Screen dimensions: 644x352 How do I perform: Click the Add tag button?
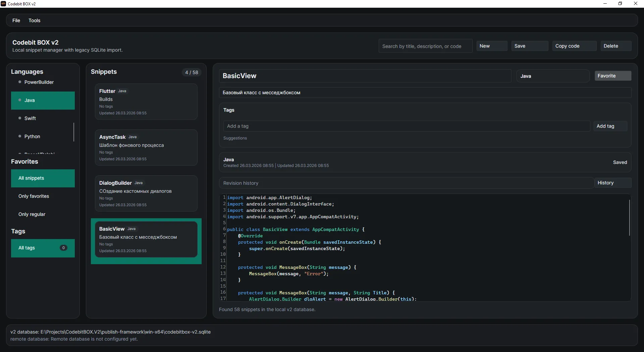610,126
